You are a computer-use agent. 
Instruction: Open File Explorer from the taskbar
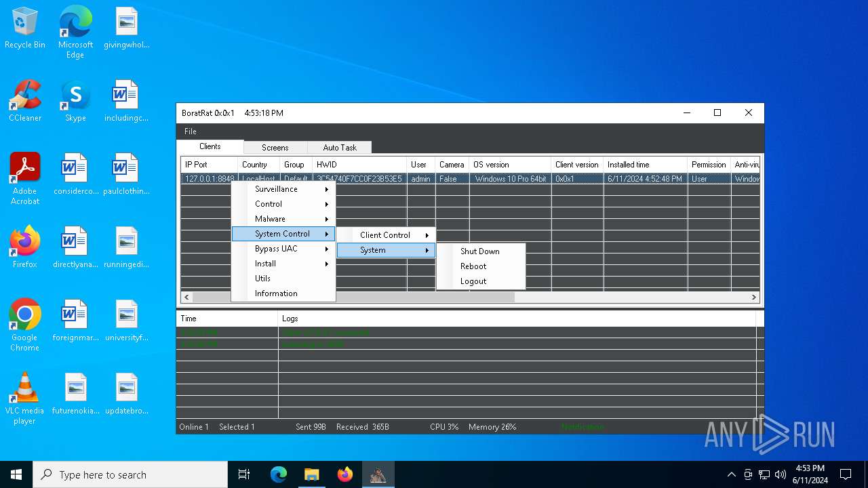coord(311,474)
